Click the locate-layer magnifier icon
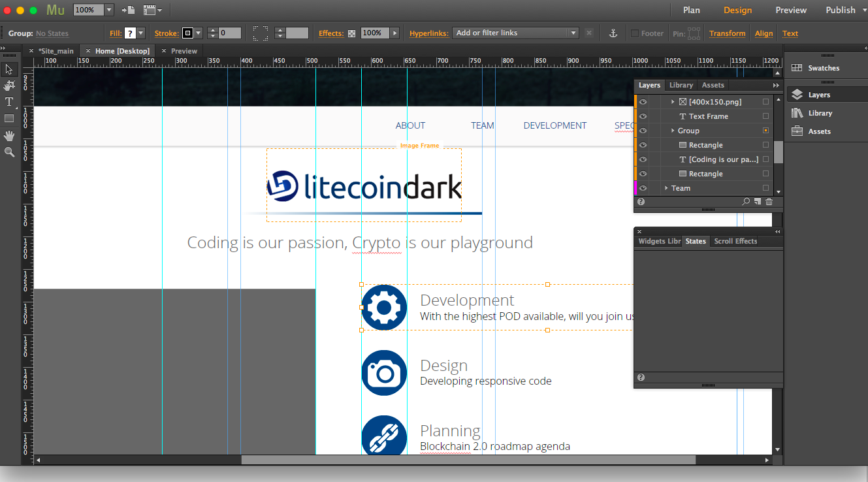 pos(746,202)
